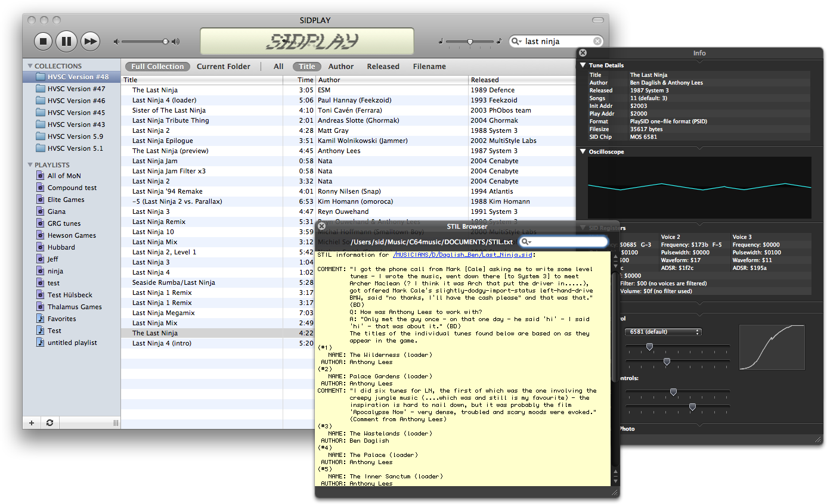Viewport: 827px width, 504px height.
Task: Open the 'Favorites' playlist icon
Action: (x=41, y=319)
